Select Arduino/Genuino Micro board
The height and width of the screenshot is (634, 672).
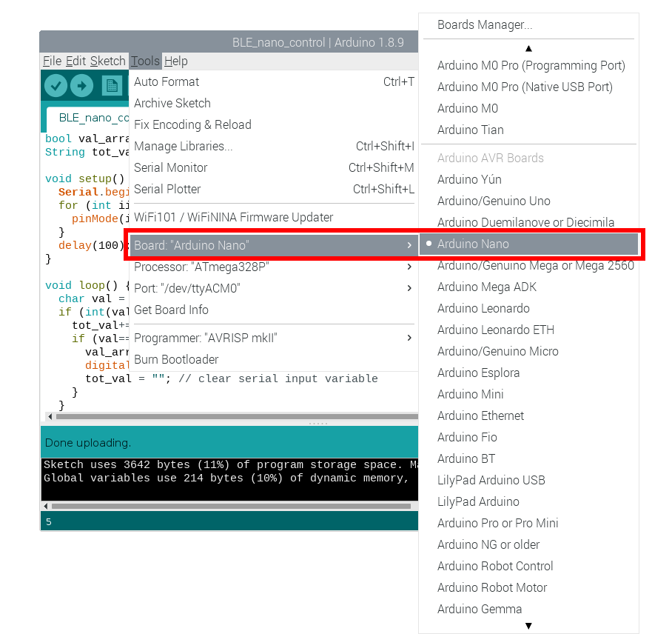point(528,351)
